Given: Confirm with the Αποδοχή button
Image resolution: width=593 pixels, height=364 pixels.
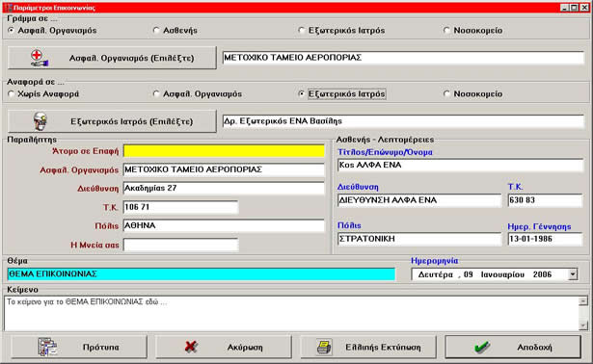Looking at the screenshot, I should [513, 347].
